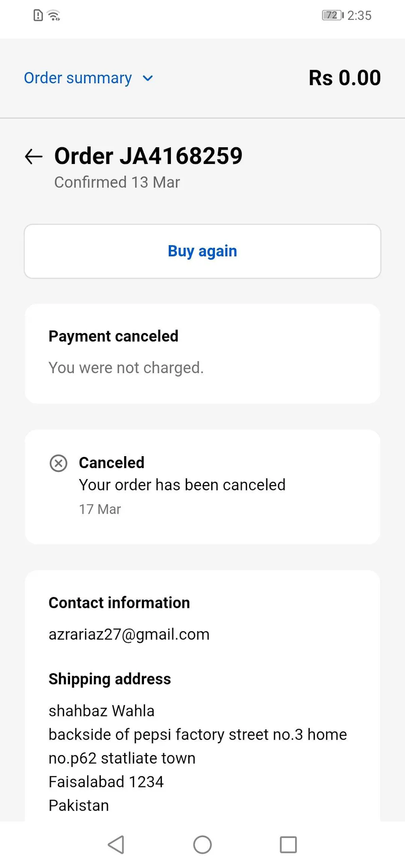This screenshot has height=868, width=405.
Task: Tap the SIM alert status icon
Action: click(x=38, y=15)
